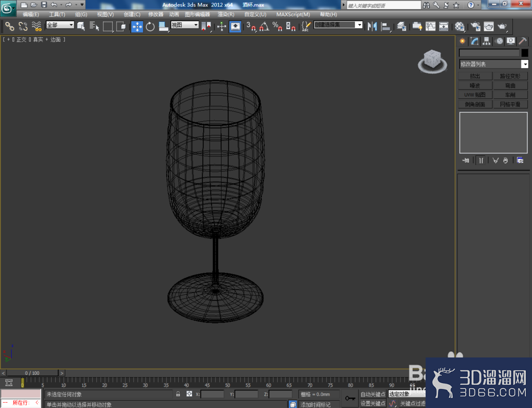Image resolution: width=532 pixels, height=408 pixels.
Task: Open a file via the folder icon
Action: (x=34, y=5)
